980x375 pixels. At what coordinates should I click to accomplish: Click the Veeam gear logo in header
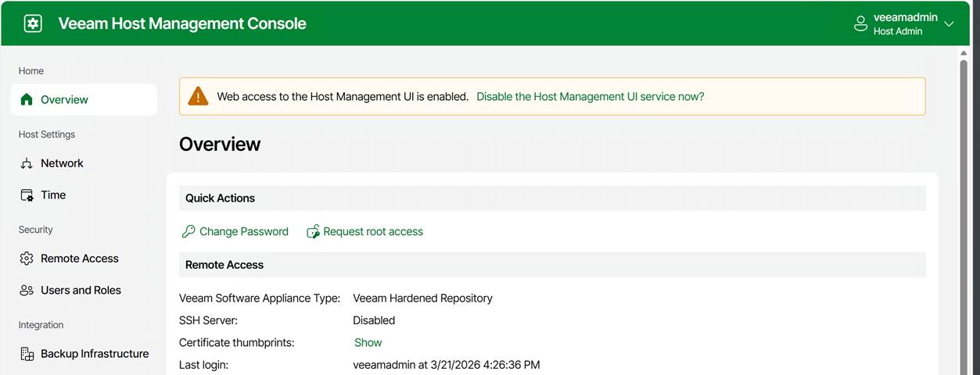[32, 23]
